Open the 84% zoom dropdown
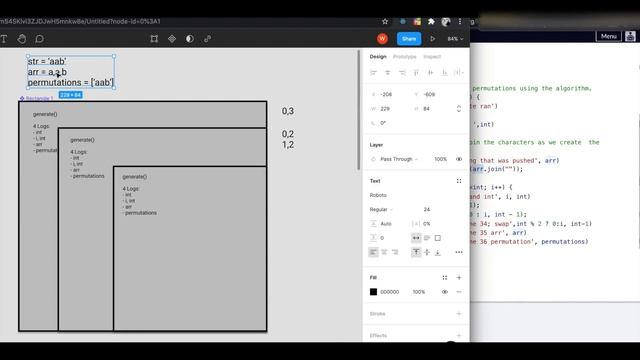Screen dimensions: 640x360 point(455,39)
